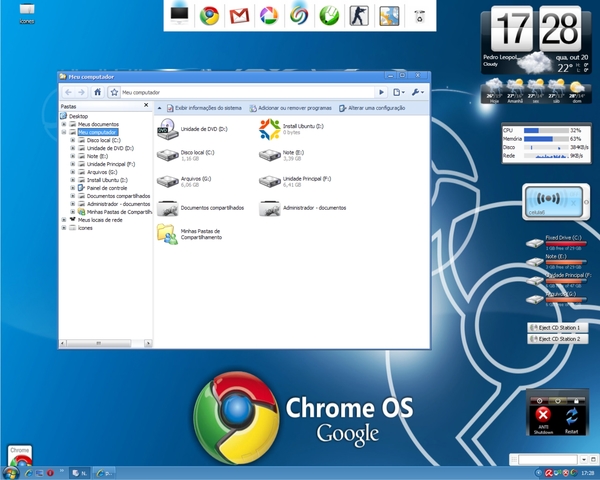Click the Start orb on taskbar
The height and width of the screenshot is (480, 600).
(11, 473)
